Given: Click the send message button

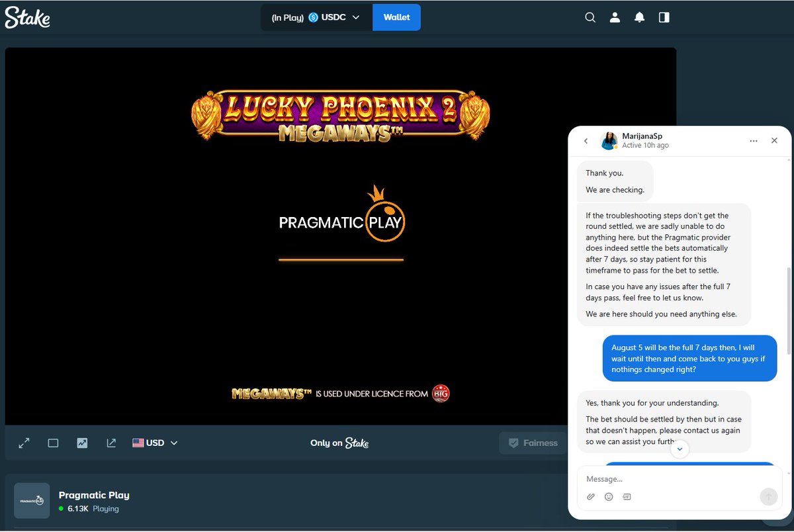Looking at the screenshot, I should pos(768,497).
